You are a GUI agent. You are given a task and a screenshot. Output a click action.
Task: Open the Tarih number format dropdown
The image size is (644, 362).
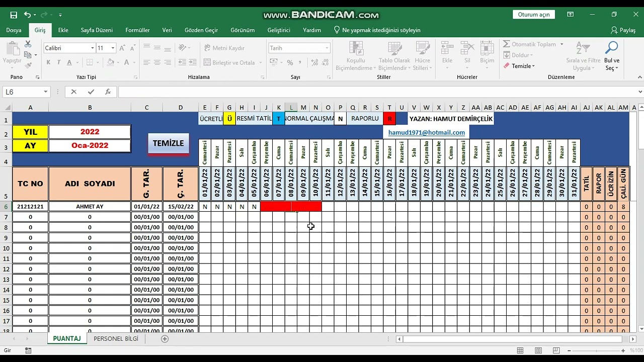coord(327,48)
